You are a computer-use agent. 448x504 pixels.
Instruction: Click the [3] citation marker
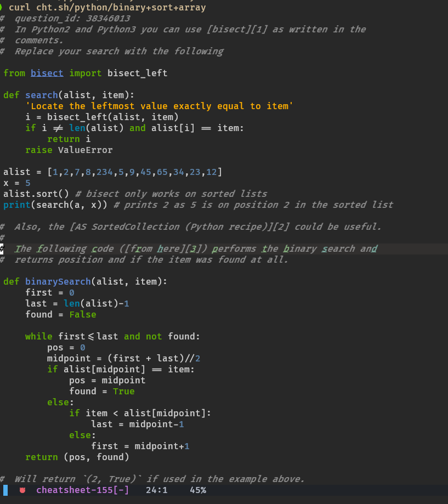pyautogui.click(x=195, y=248)
